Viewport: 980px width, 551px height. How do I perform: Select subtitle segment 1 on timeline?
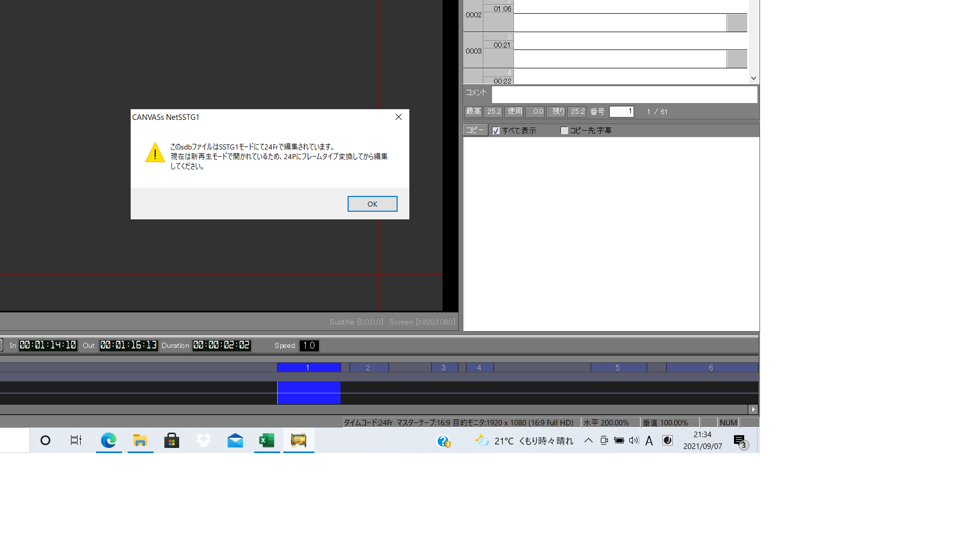[308, 368]
